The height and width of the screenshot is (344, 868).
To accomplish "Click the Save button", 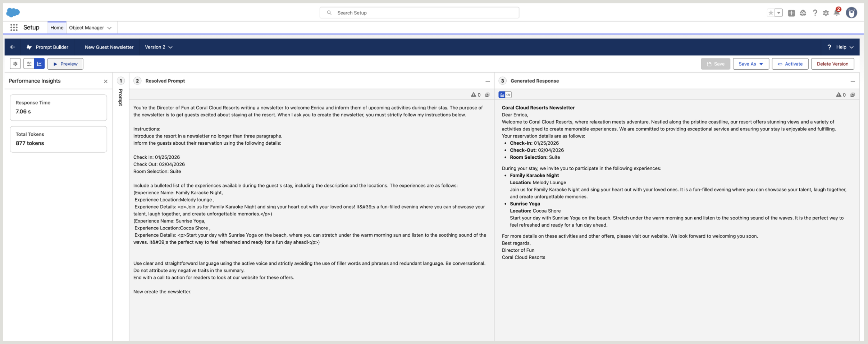I will coord(716,64).
